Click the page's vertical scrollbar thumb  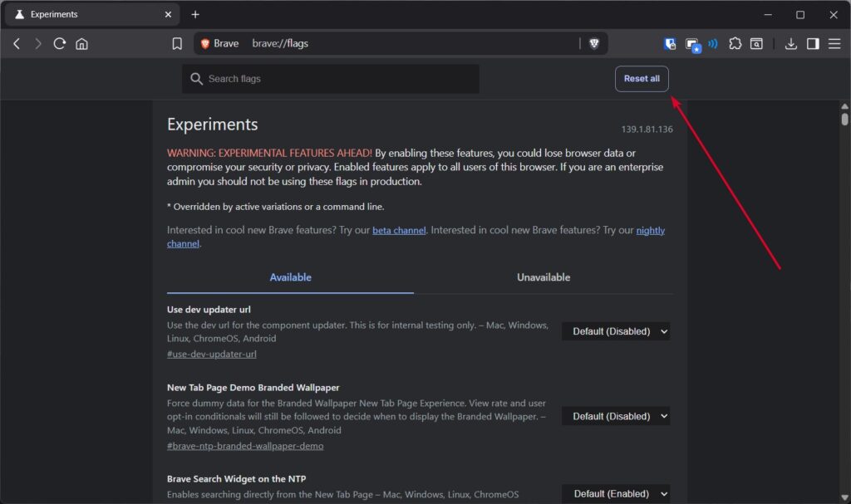pyautogui.click(x=844, y=119)
